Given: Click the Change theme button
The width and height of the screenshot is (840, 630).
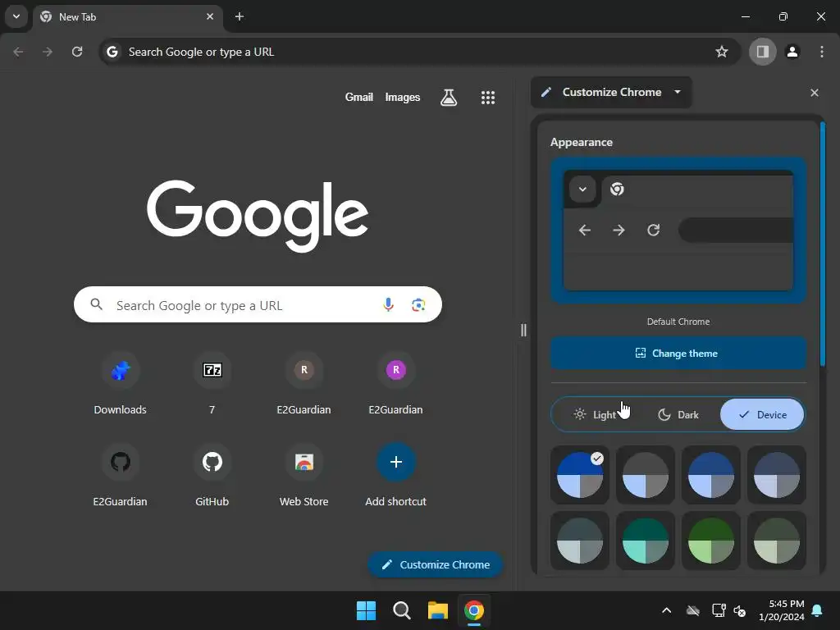Looking at the screenshot, I should point(678,353).
